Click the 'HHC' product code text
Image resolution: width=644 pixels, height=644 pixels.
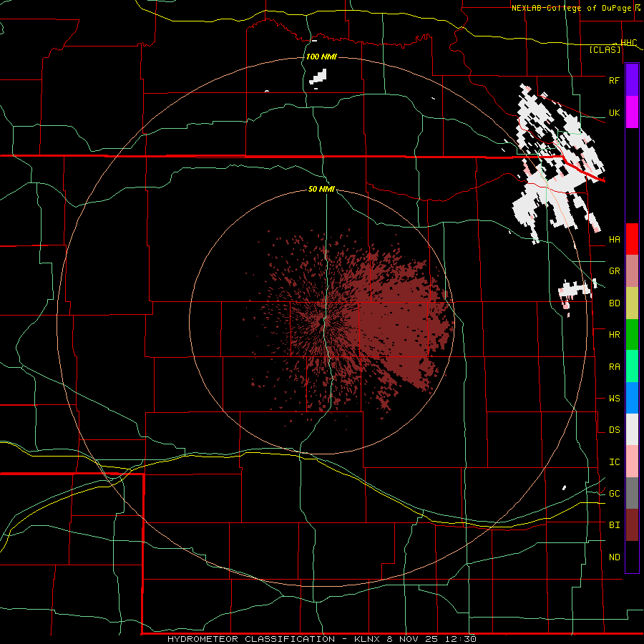point(628,43)
